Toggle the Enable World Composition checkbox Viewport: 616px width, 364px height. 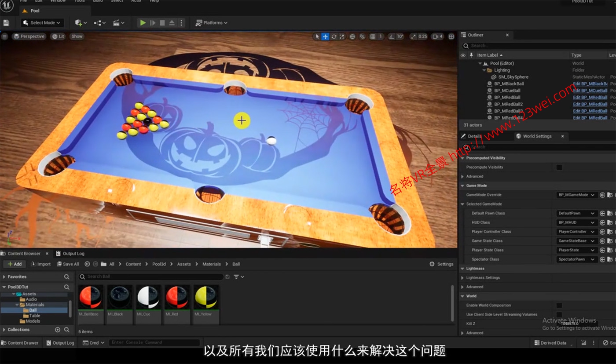coord(560,305)
